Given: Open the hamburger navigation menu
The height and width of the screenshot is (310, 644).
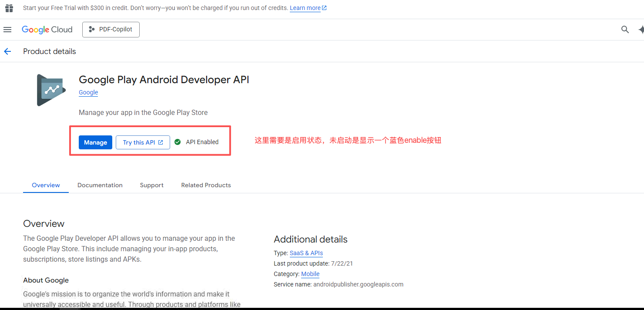Looking at the screenshot, I should pos(7,30).
